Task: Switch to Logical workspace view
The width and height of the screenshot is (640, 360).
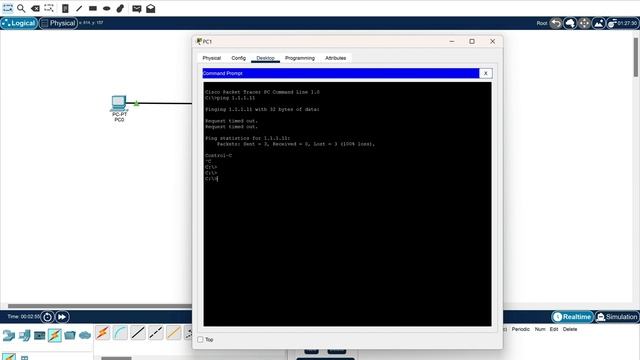Action: tap(19, 23)
